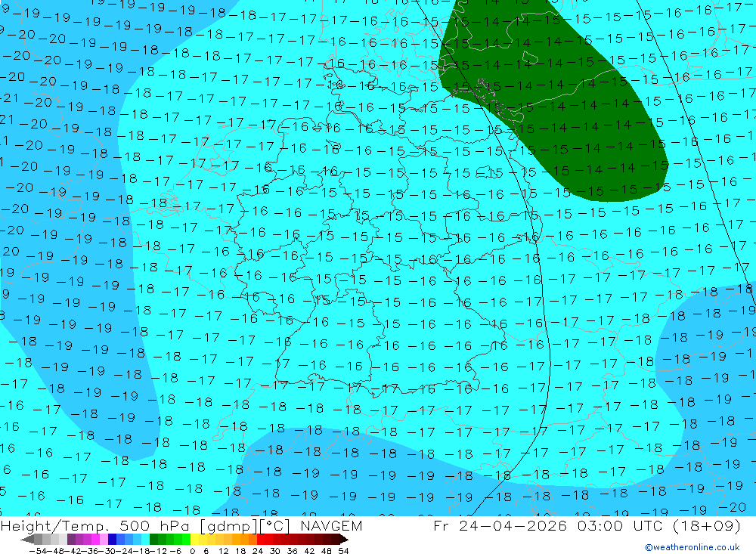Select the light grey legend swatch near -48

point(54,540)
